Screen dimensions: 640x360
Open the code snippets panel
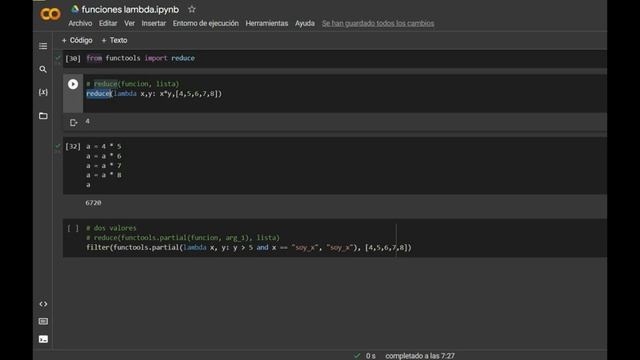tap(43, 304)
